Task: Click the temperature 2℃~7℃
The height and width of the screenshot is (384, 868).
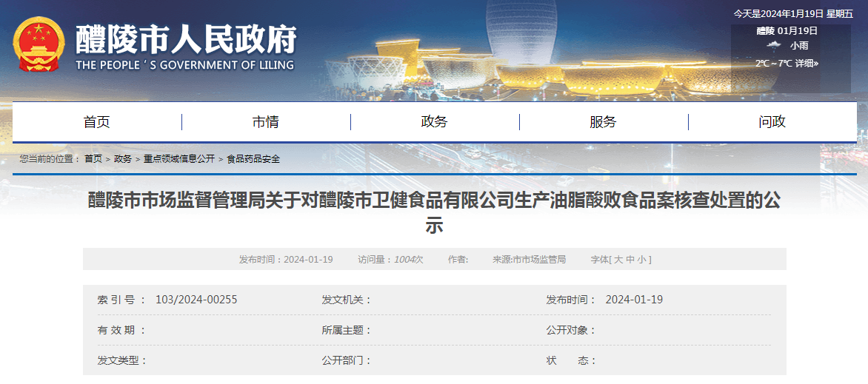Action: click(x=774, y=63)
